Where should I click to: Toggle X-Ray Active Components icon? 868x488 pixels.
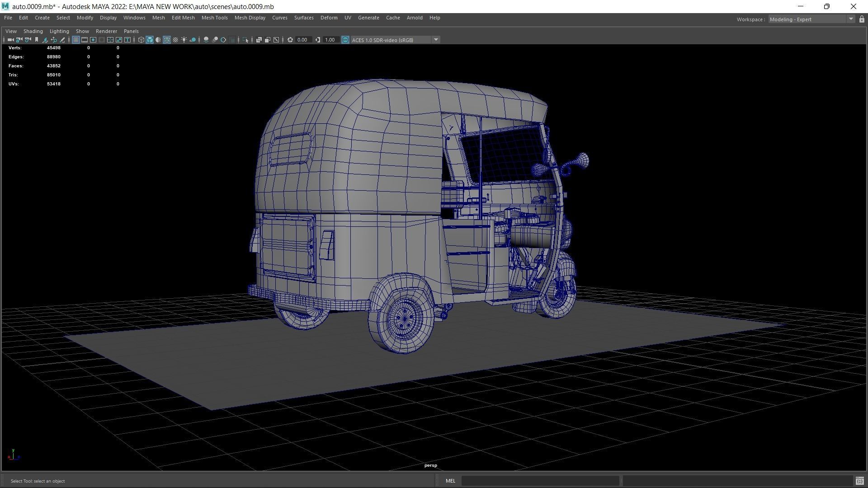(268, 40)
